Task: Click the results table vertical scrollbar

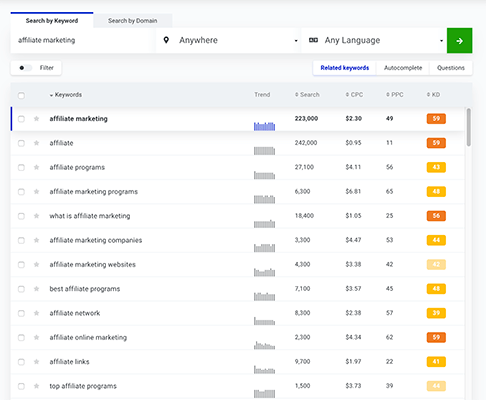Action: coord(469,127)
